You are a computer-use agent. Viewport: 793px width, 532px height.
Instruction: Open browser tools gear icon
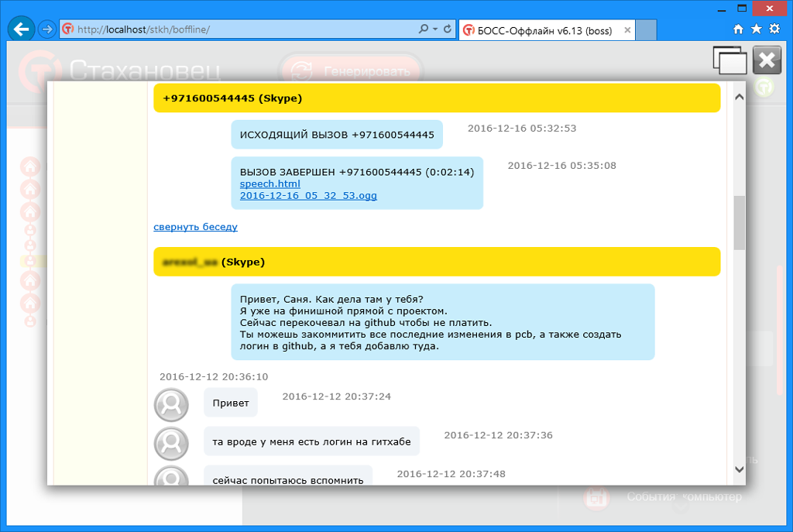tap(774, 29)
